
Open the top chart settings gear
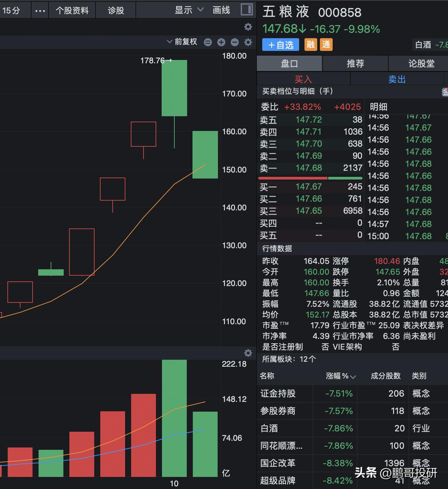(x=248, y=27)
